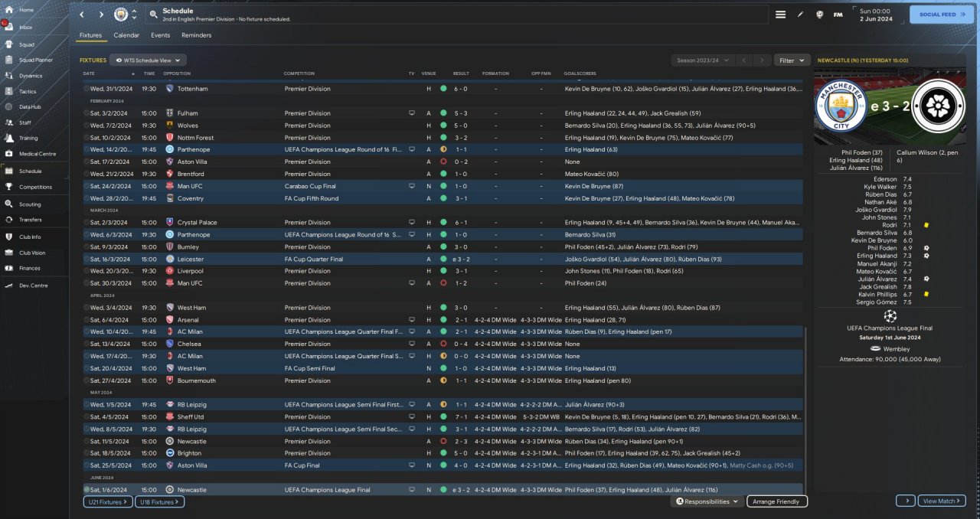The width and height of the screenshot is (980, 519).
Task: Toggle reminder circle for Fulham fixture
Action: [x=87, y=113]
